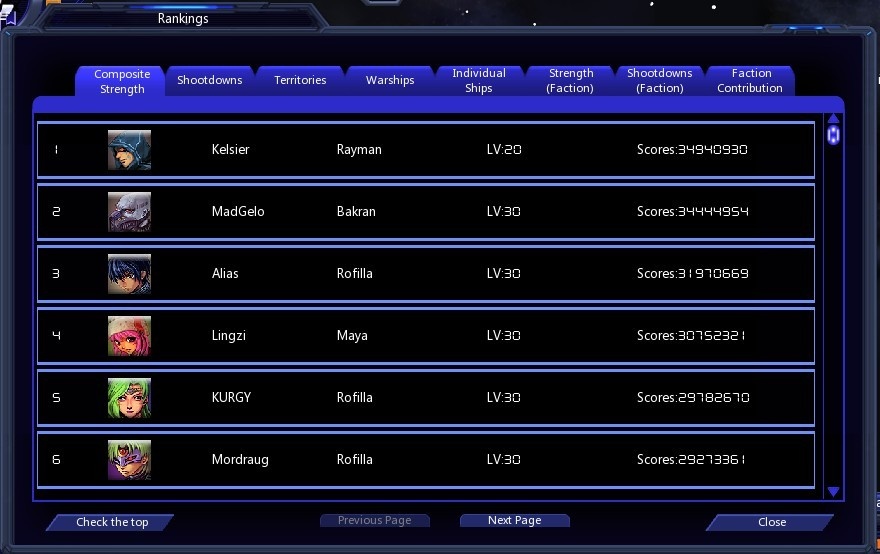Click the Check the top button
The image size is (880, 554).
[x=111, y=522]
